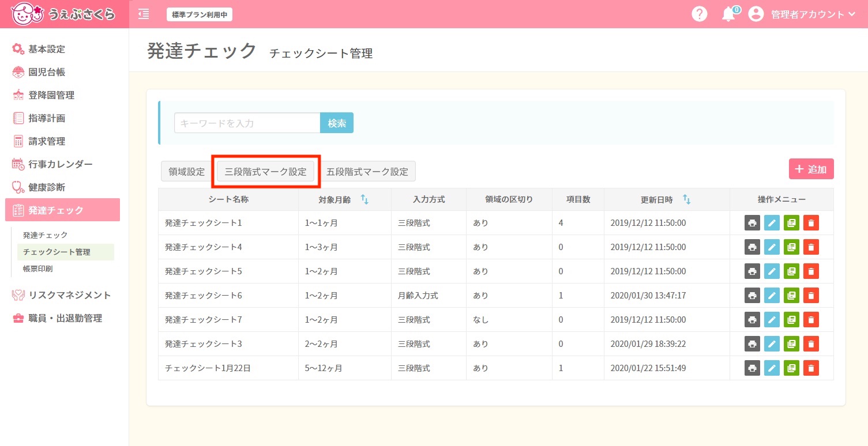The width and height of the screenshot is (868, 446).
Task: Open 三段階式マーク設定 button
Action: coord(266,171)
